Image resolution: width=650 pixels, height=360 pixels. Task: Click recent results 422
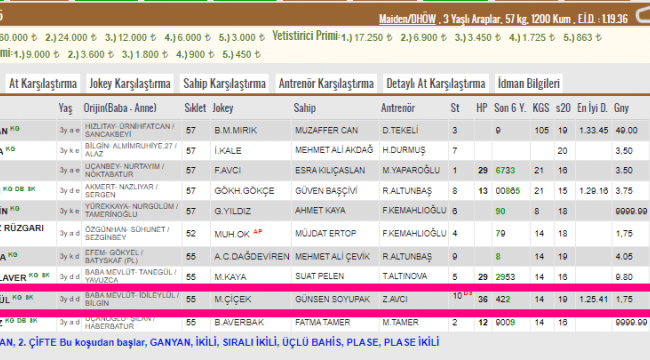point(503,299)
